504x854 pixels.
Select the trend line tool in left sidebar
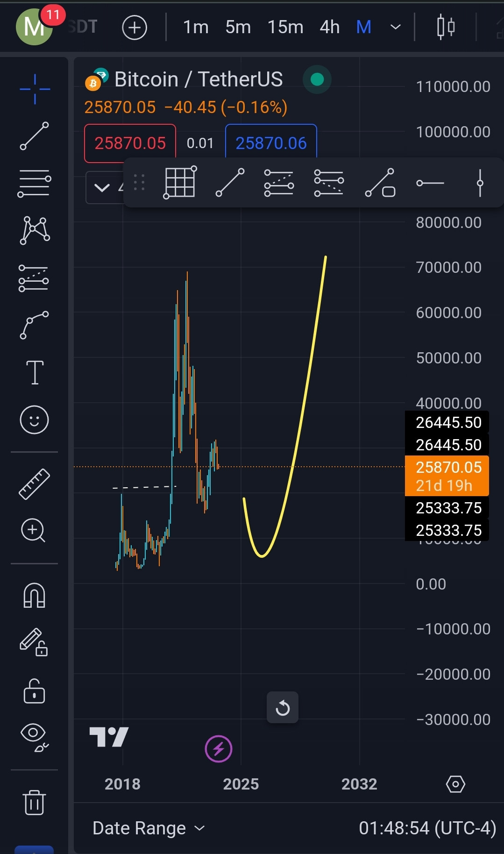35,135
